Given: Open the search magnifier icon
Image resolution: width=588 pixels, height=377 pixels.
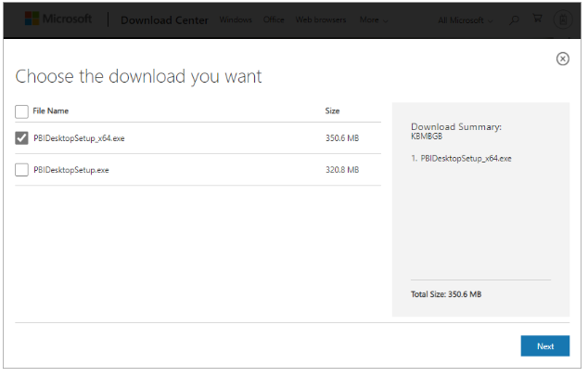Looking at the screenshot, I should tap(515, 19).
